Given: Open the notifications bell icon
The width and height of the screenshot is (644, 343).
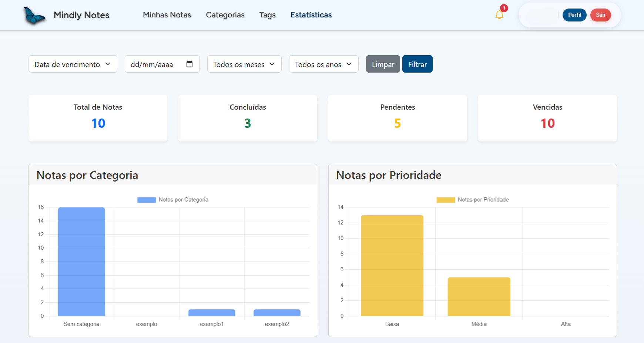Looking at the screenshot, I should [x=499, y=15].
